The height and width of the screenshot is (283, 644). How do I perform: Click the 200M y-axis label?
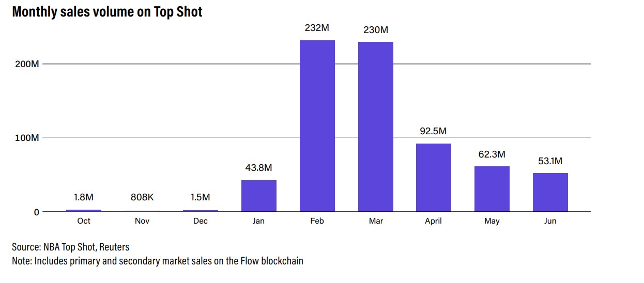point(26,64)
